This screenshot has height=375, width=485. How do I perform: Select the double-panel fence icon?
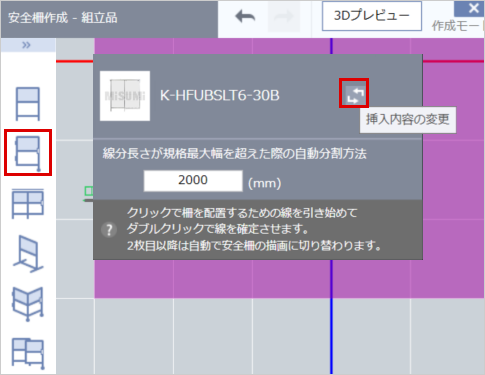tap(28, 203)
